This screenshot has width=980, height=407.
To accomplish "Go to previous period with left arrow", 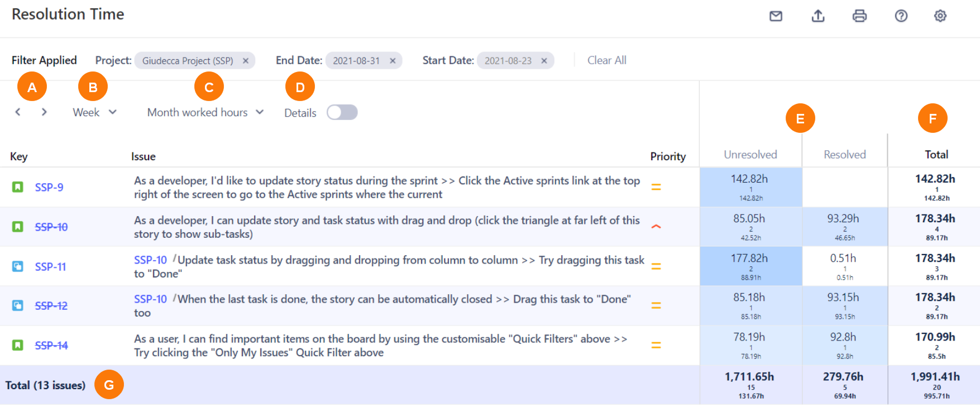I will coord(18,112).
